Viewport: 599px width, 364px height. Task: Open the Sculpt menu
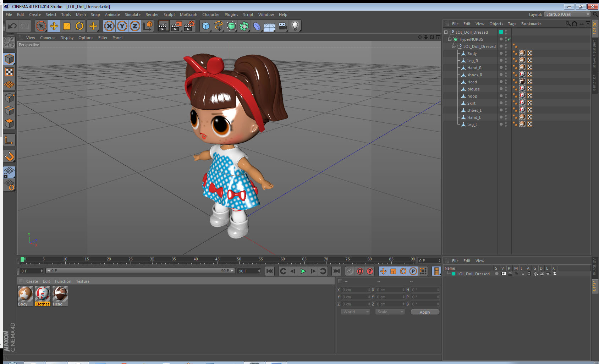(x=169, y=15)
